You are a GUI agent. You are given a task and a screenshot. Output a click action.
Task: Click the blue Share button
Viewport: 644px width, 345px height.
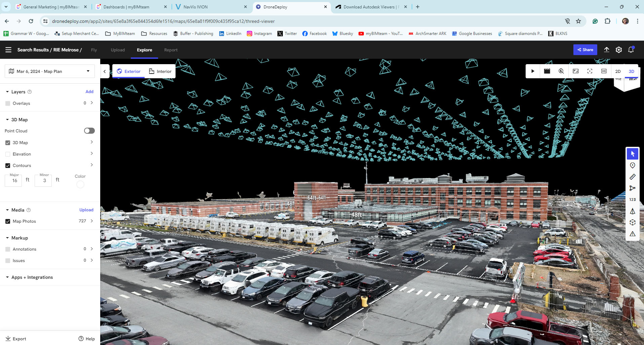tap(585, 50)
